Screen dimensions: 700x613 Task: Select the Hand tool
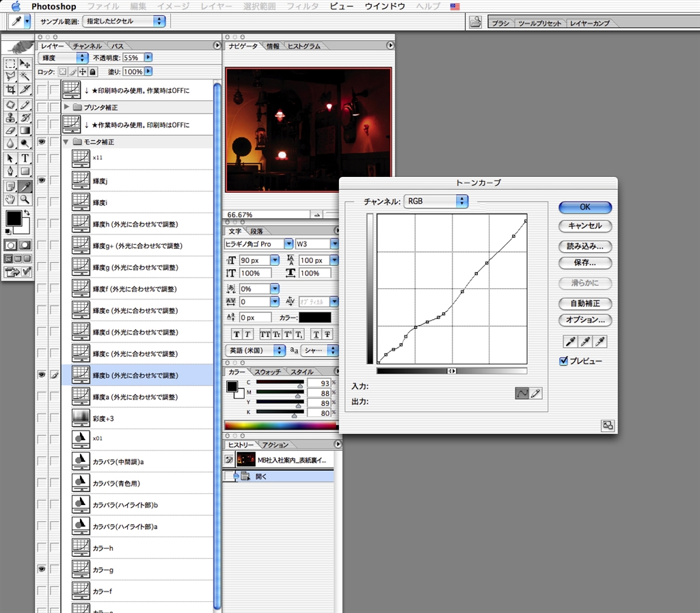tap(10, 200)
